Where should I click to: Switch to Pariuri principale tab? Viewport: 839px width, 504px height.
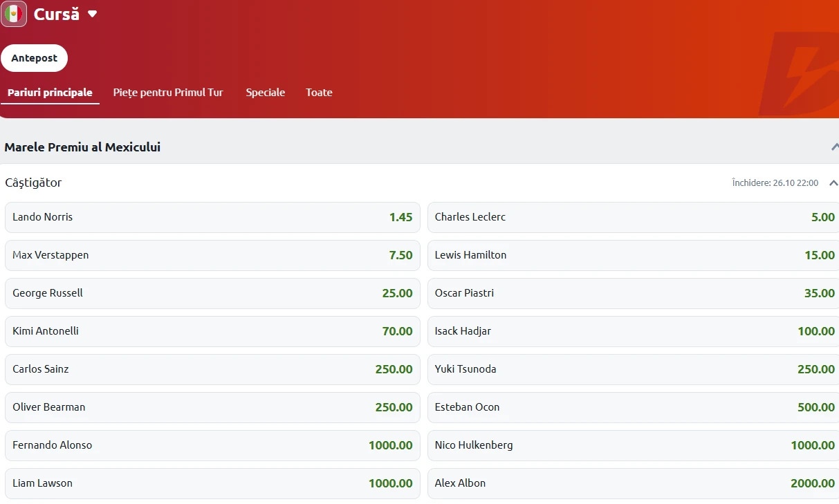click(x=50, y=93)
